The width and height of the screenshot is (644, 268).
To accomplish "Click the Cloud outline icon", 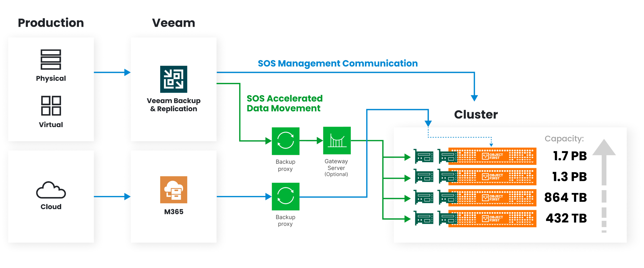I will coord(51,190).
